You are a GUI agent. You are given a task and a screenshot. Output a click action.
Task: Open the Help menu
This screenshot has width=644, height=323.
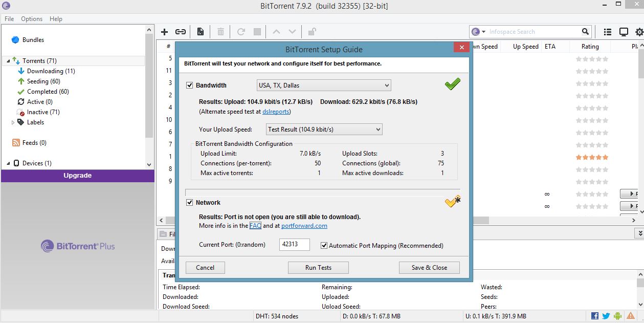tap(56, 19)
